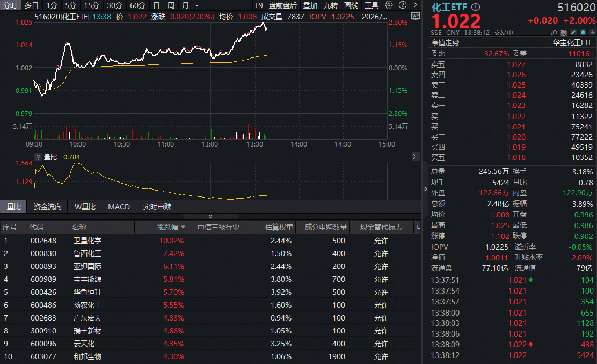Select the 60分 chart period
The width and height of the screenshot is (597, 364).
(x=137, y=5)
